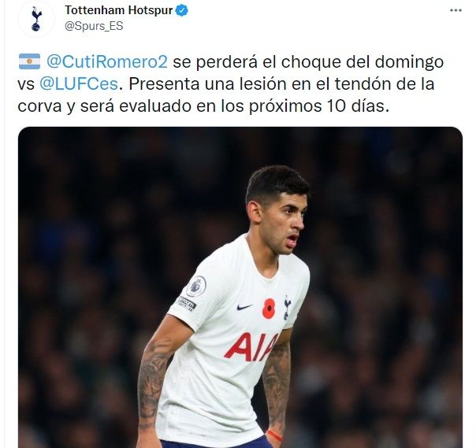
Task: Click the red poppy on the shirt
Action: coord(269,309)
